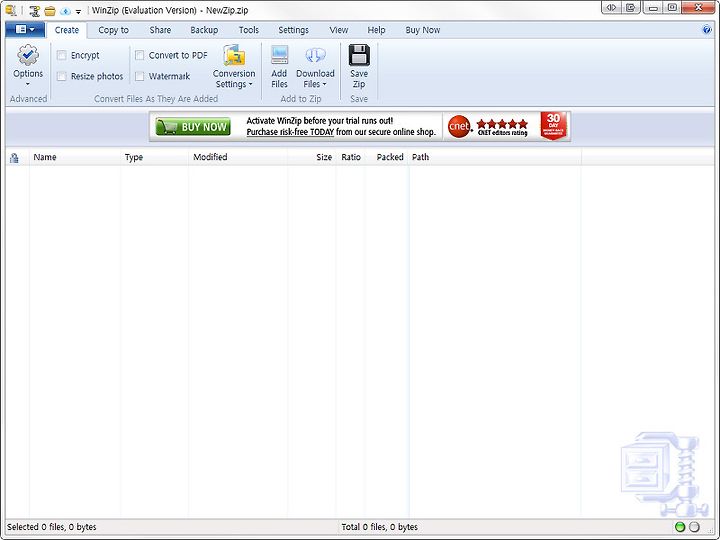Screen dimensions: 720x540
Task: Click the left-right arrows title bar button
Action: point(611,8)
